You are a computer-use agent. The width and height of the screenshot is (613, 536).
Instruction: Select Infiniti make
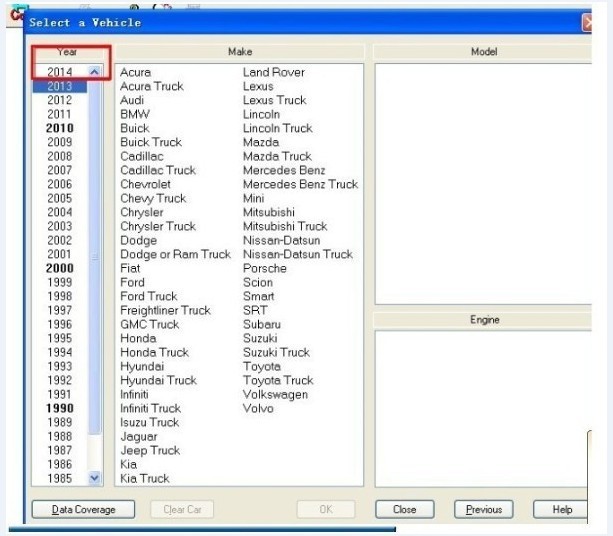click(134, 394)
